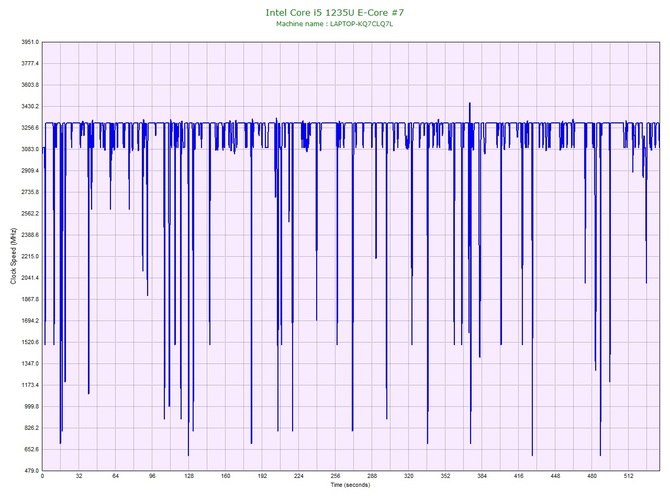Click the 826.2 y-axis value
This screenshot has width=670, height=502.
(31, 428)
